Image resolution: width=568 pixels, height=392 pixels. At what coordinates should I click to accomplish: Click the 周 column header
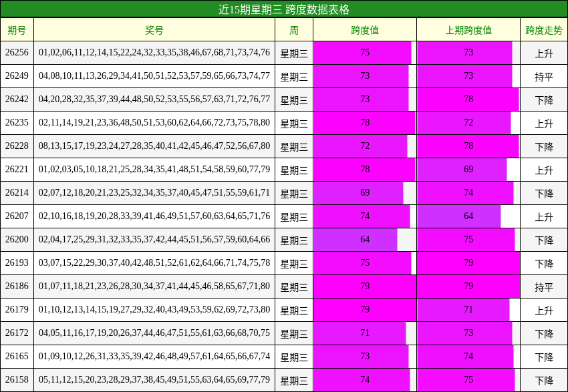pos(294,29)
